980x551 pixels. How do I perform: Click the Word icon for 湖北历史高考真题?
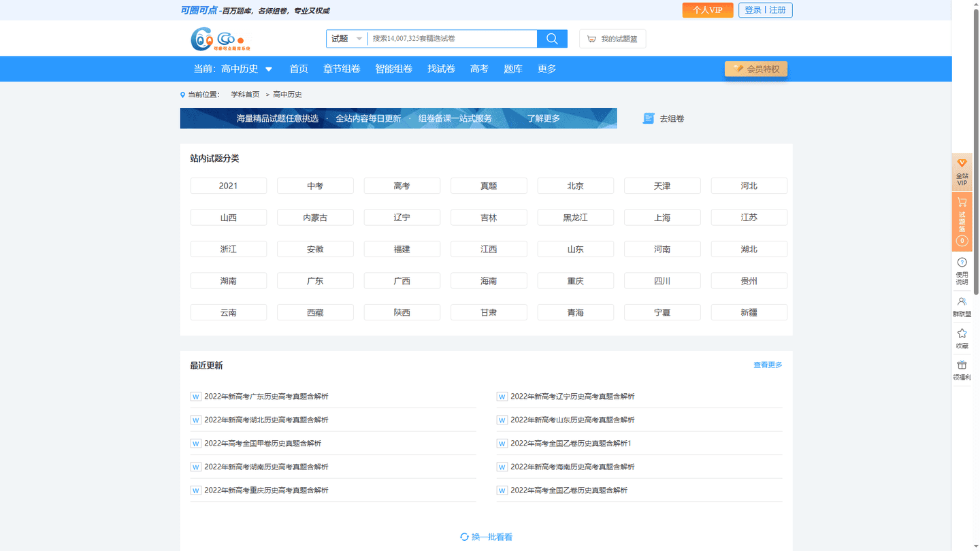coord(196,420)
